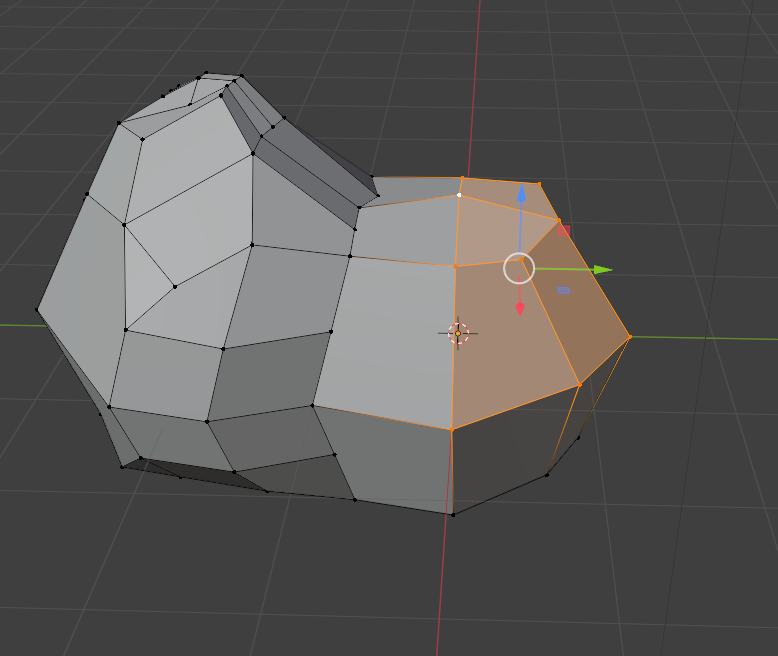
Task: Select the topmost vertex at the mesh's peak
Action: click(207, 73)
